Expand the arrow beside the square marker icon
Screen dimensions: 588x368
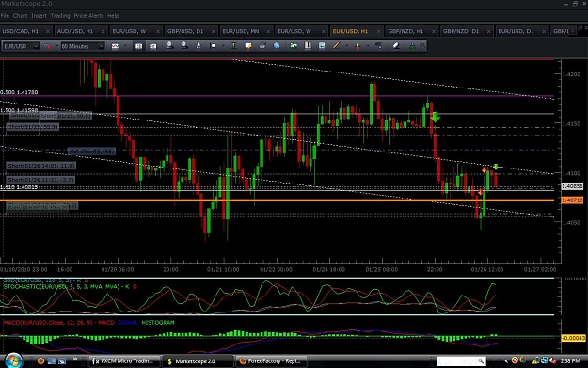(x=223, y=46)
